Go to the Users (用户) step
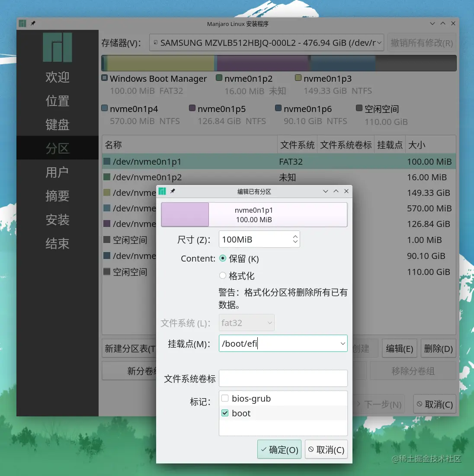This screenshot has height=476, width=474. [x=58, y=172]
